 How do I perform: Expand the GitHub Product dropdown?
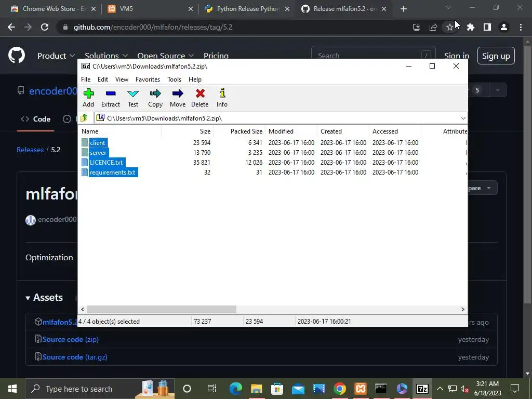56,56
